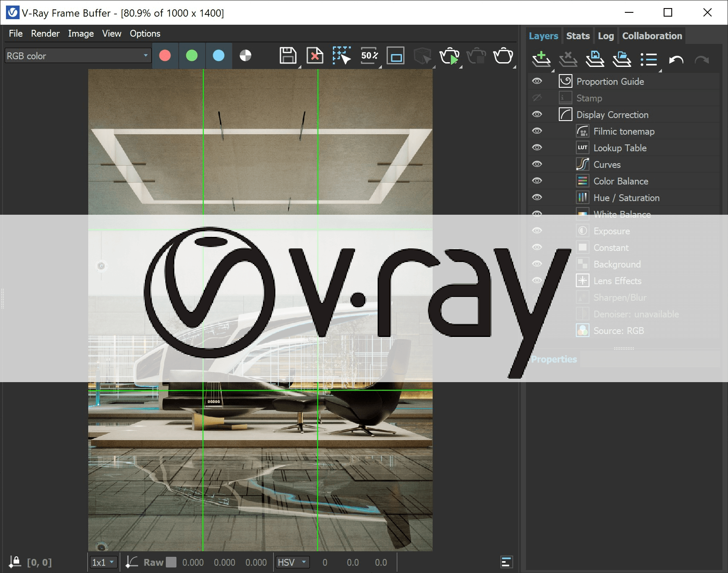The image size is (728, 573).
Task: Open the layer list options icon
Action: coord(649,60)
